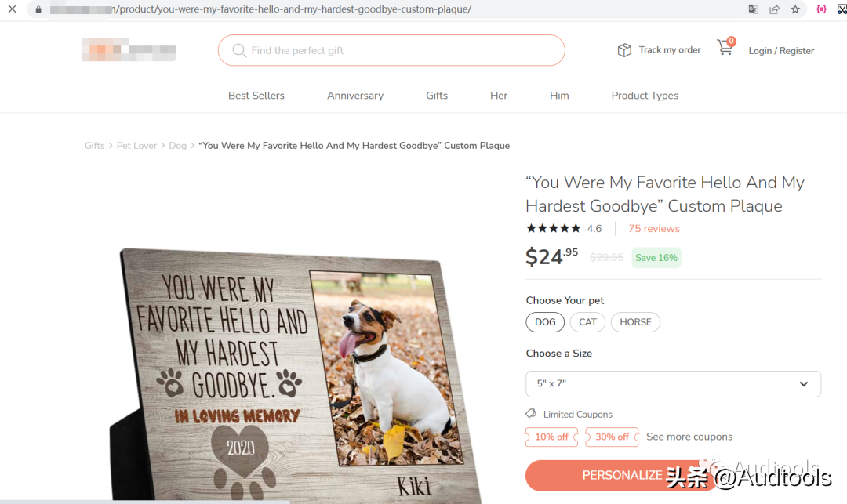Open the Gifts navigation item
The width and height of the screenshot is (847, 504).
[437, 96]
